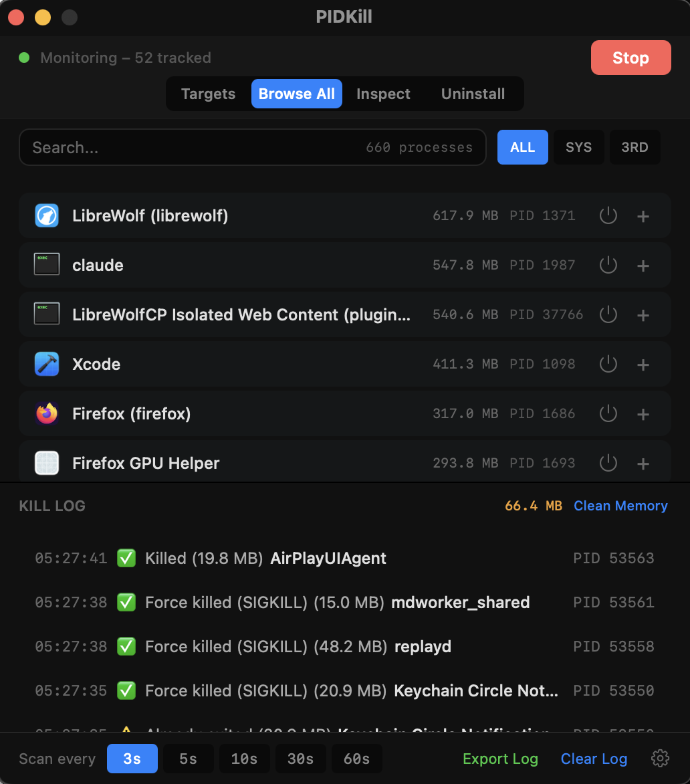Screen dimensions: 690x784
Task: Click green check on Keychain Circle Not... entry
Action: tap(126, 690)
